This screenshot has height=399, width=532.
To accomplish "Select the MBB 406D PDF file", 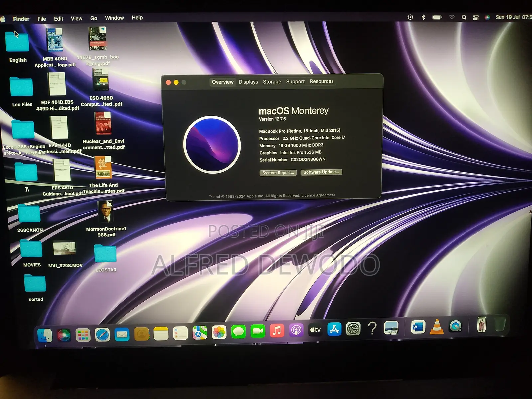I will 55,48.
